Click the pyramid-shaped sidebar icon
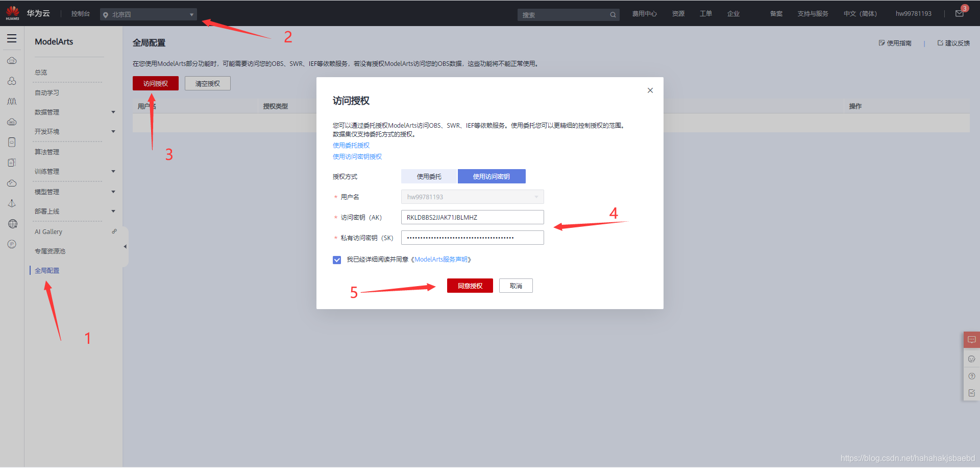 click(x=12, y=203)
